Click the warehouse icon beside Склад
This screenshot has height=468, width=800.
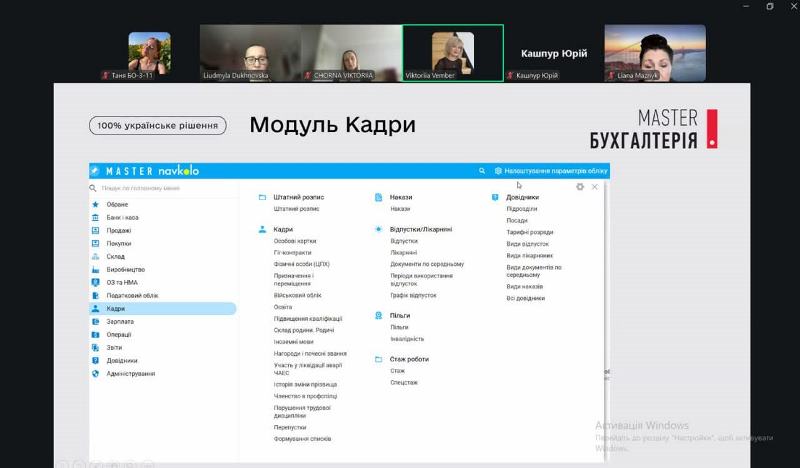point(95,256)
